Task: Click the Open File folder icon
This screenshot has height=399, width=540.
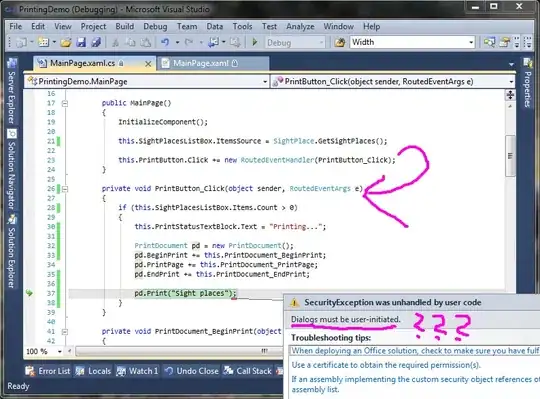Action: 65,43
